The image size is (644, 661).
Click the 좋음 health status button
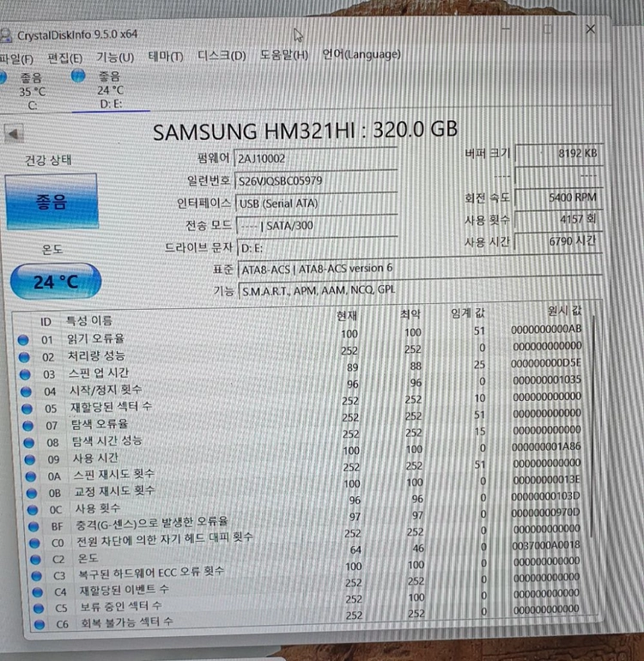52,202
